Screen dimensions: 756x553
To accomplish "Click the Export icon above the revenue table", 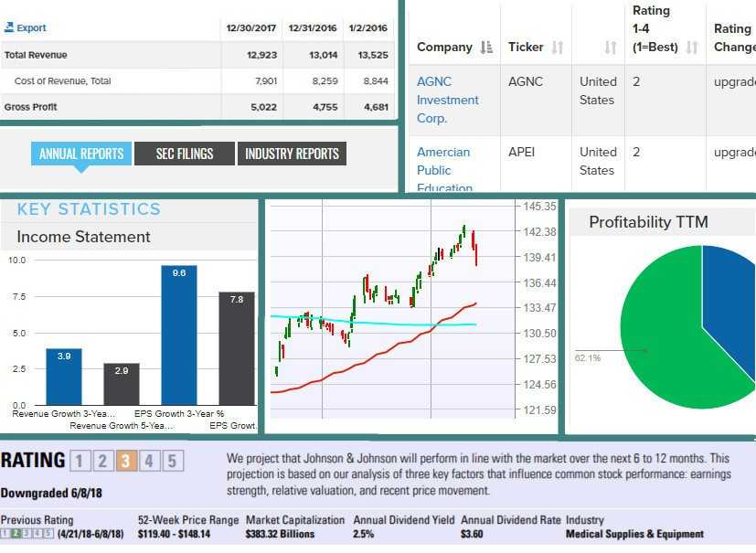I will [8, 27].
